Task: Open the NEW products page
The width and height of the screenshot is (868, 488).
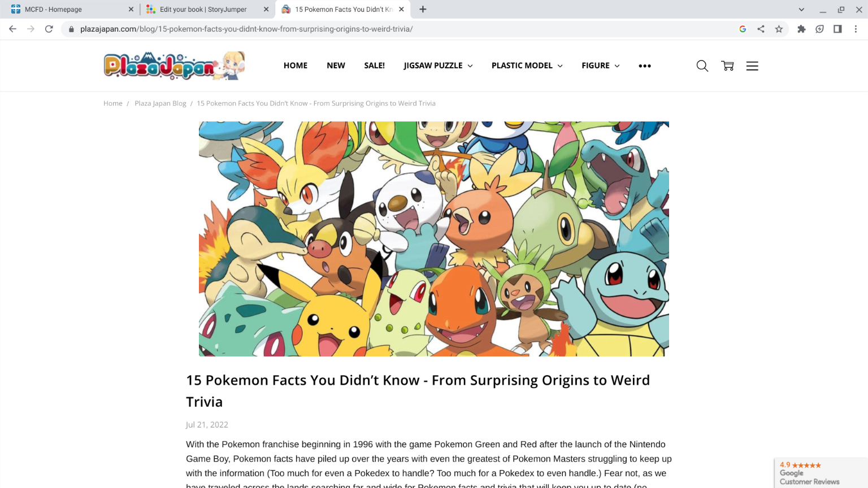Action: [336, 66]
